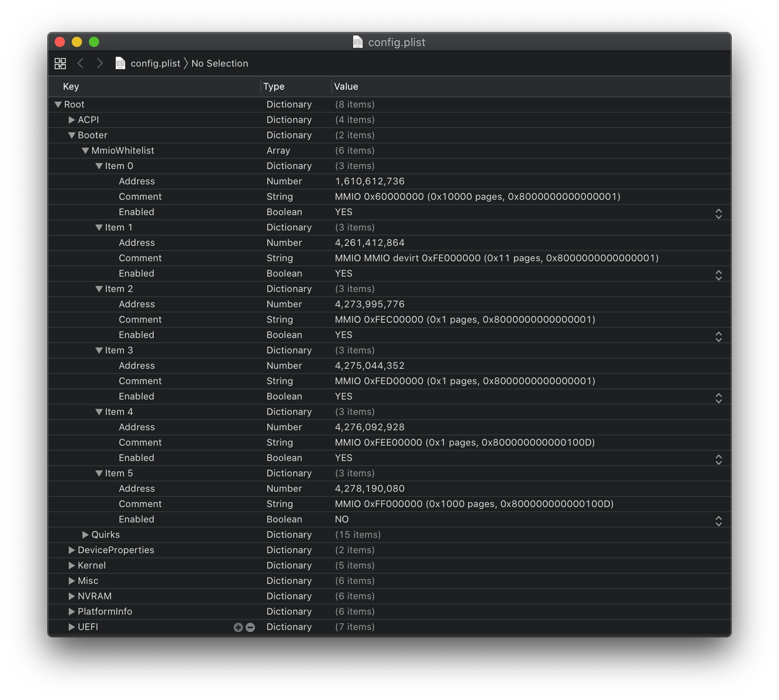
Task: Click the forward navigation arrow
Action: coord(100,64)
